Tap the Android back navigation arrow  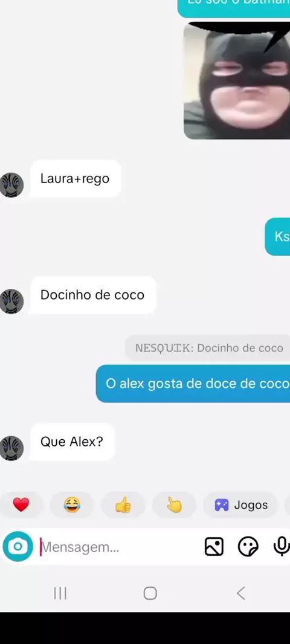click(240, 593)
